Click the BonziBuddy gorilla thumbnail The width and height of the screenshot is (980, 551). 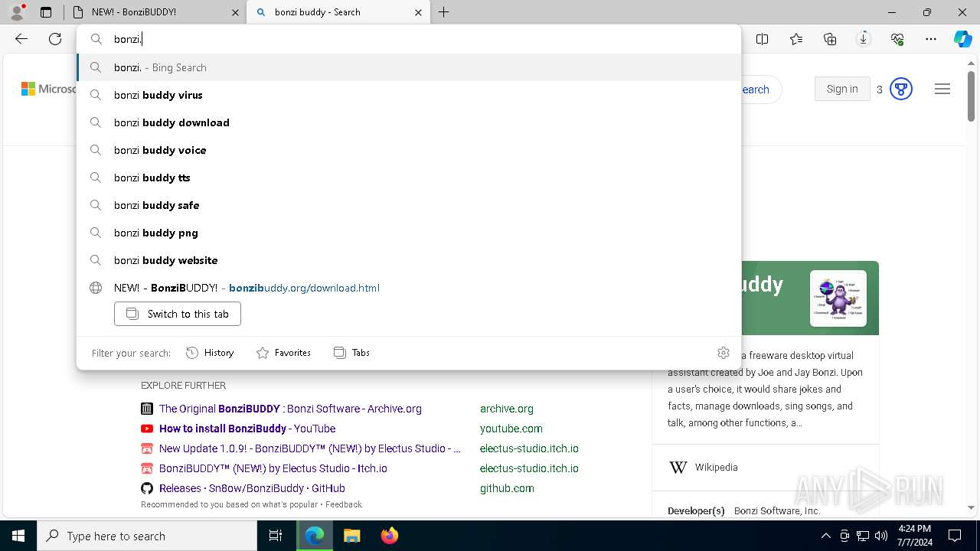838,298
